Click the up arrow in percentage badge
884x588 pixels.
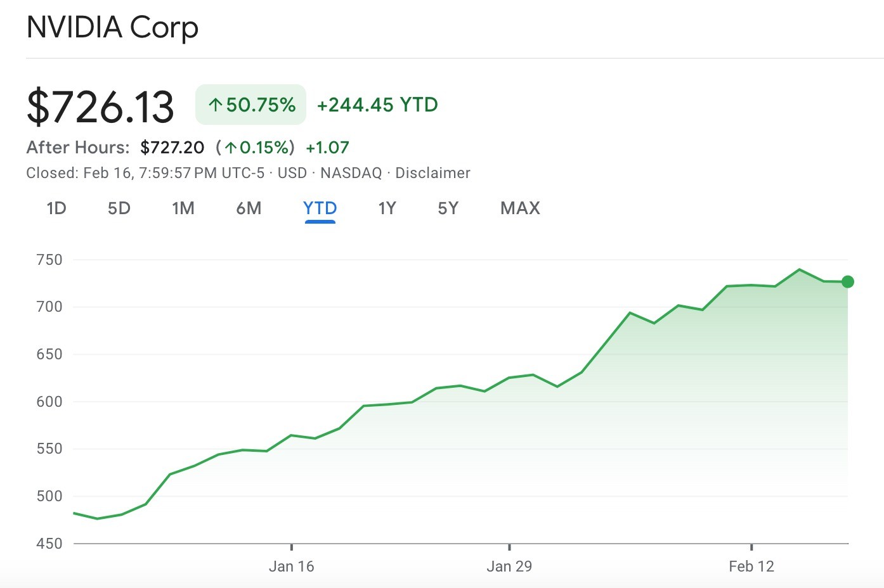click(x=216, y=105)
